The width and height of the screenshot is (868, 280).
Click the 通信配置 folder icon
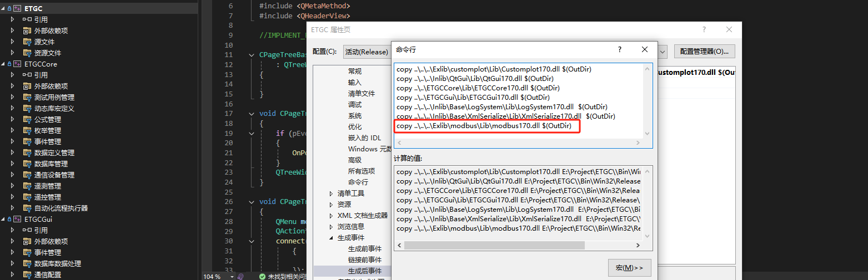tap(27, 274)
